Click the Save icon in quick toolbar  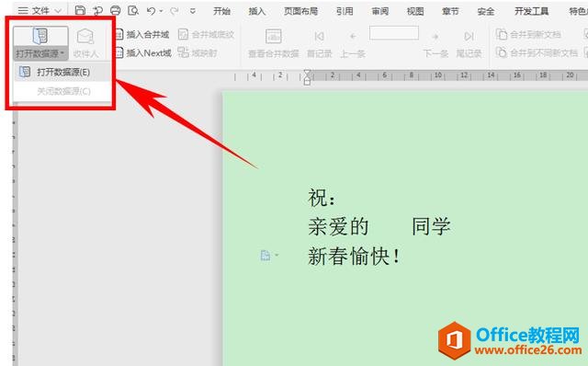(x=80, y=10)
